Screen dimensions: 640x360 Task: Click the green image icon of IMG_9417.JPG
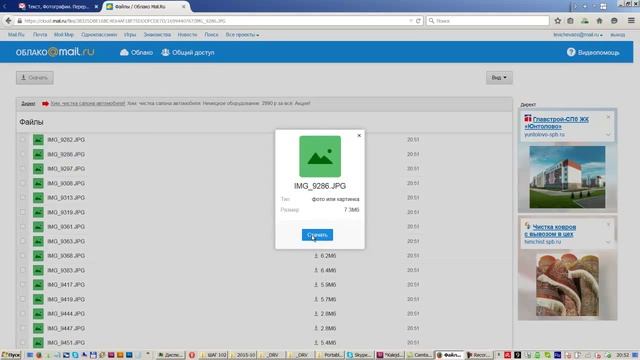[x=38, y=284]
